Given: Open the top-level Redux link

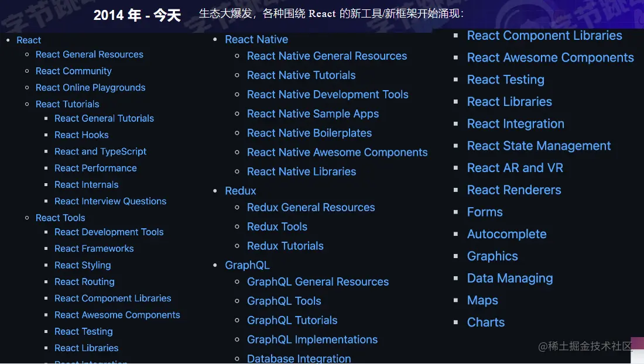Looking at the screenshot, I should point(241,191).
